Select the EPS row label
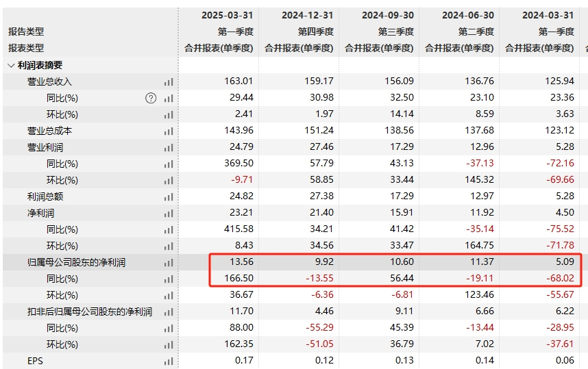This screenshot has width=588, height=369. coord(35,361)
